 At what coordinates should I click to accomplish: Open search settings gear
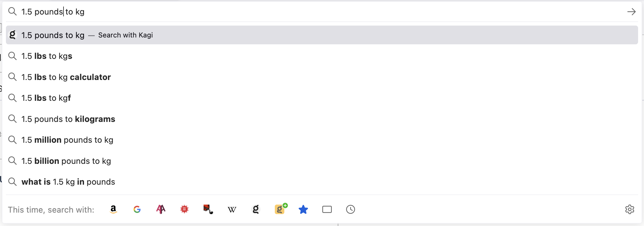click(629, 209)
